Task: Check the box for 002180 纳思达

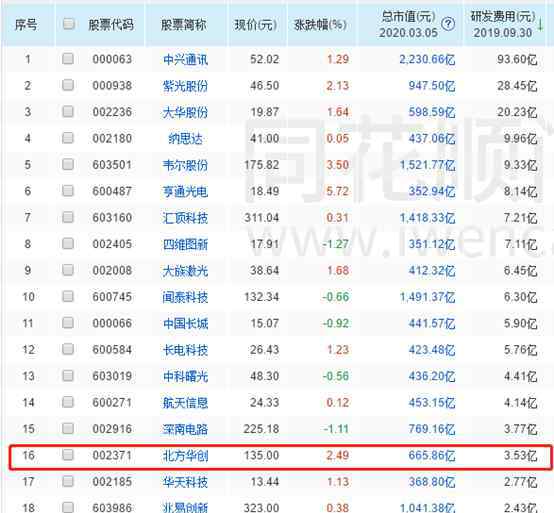Action: (67, 138)
